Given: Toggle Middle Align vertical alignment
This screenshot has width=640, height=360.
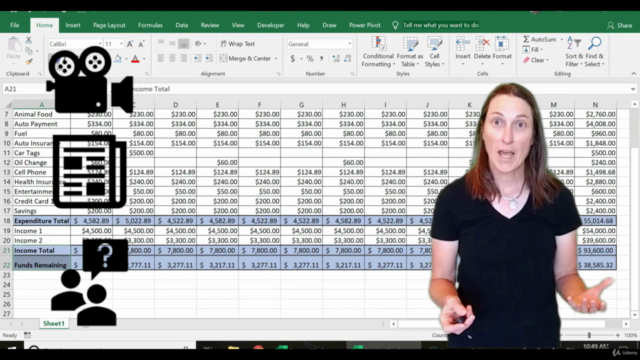Looking at the screenshot, I should 172,43.
